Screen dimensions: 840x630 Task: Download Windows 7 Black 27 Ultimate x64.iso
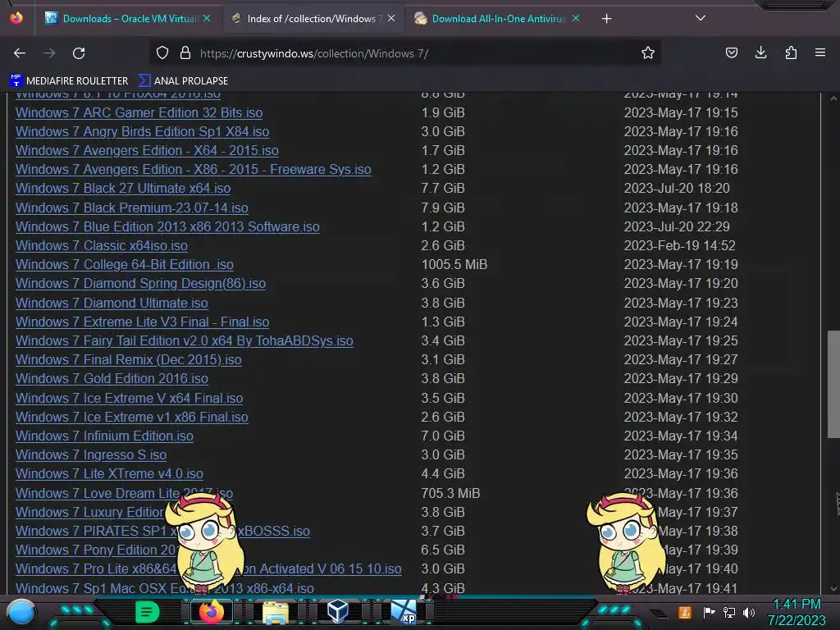(123, 188)
